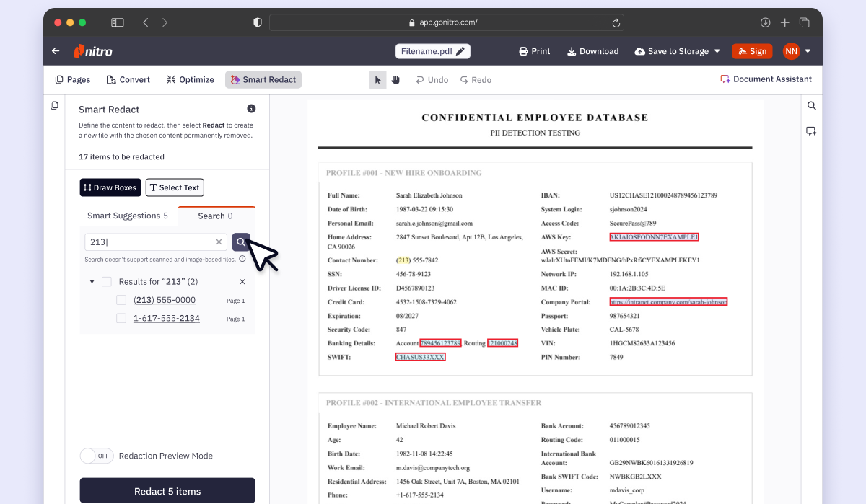This screenshot has width=866, height=504.
Task: Click the search-support info icon
Action: click(x=242, y=259)
